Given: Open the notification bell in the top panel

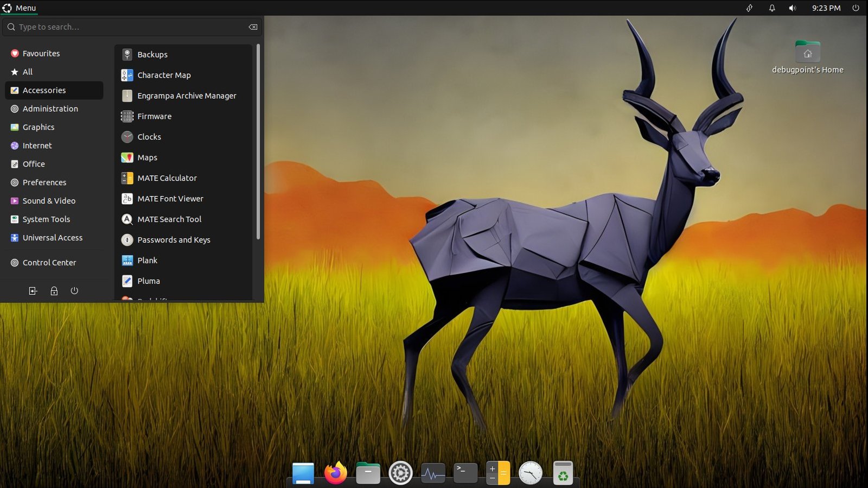Looking at the screenshot, I should (x=772, y=8).
